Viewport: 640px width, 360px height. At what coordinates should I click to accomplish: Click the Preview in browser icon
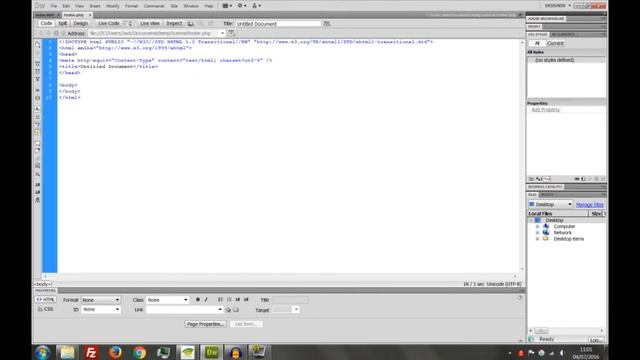tap(191, 24)
